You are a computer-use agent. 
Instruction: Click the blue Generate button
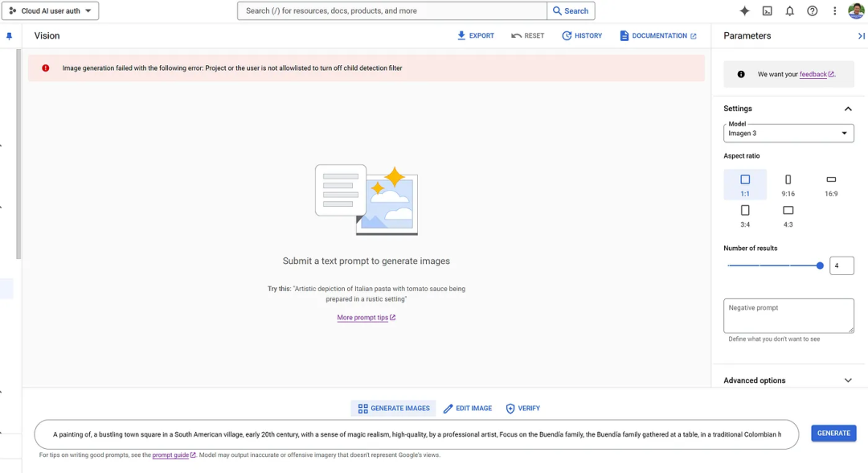833,433
